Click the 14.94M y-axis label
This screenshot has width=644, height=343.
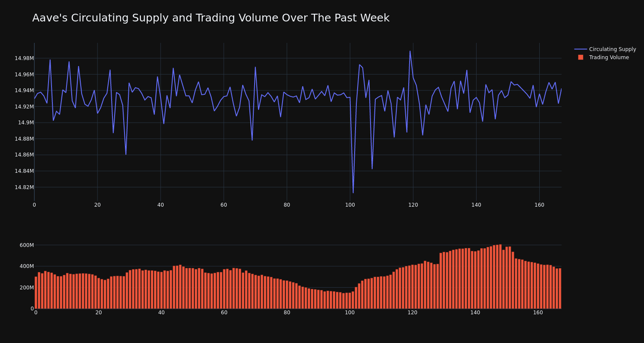[24, 90]
